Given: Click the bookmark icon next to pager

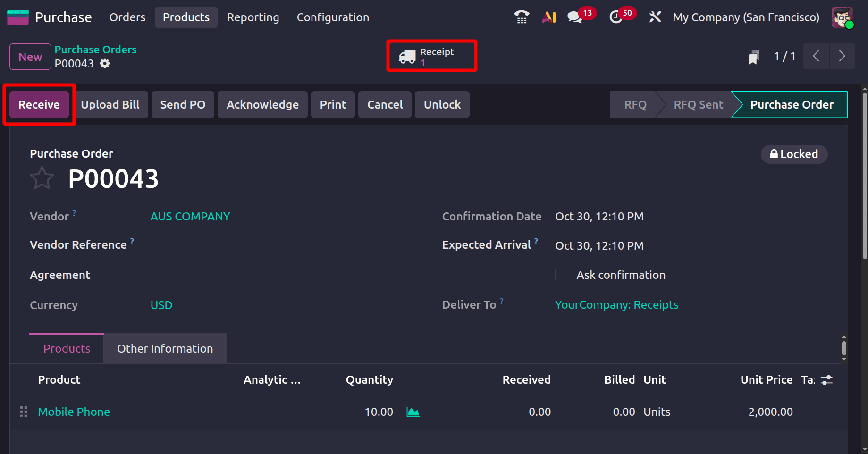Looking at the screenshot, I should tap(754, 56).
